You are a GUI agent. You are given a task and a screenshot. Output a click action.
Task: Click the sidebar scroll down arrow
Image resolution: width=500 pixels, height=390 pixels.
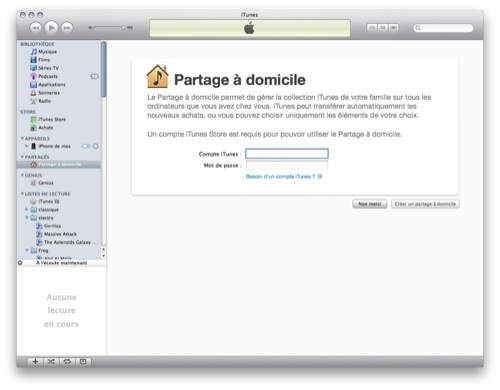tap(104, 256)
